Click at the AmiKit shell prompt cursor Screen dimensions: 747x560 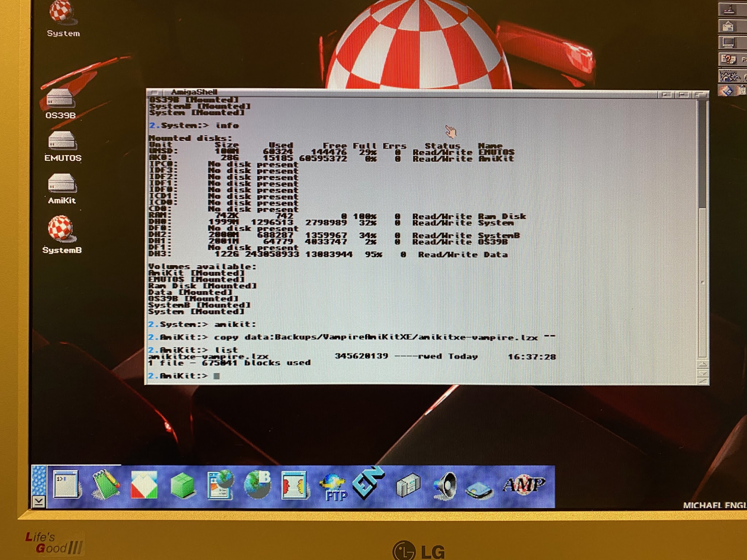coord(217,376)
